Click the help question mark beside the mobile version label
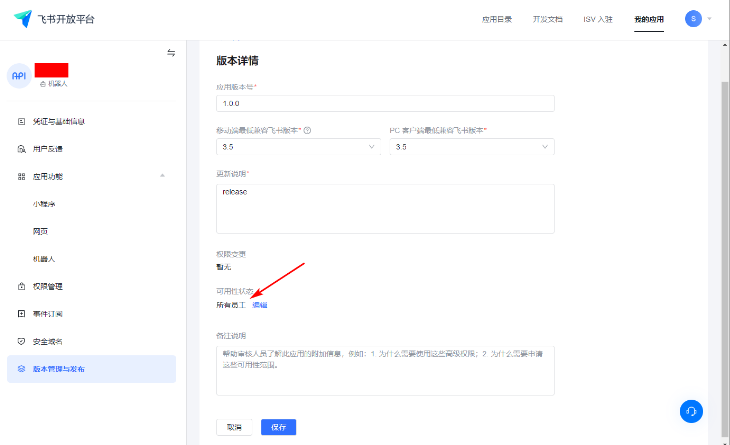Image resolution: width=730 pixels, height=445 pixels. coord(307,130)
